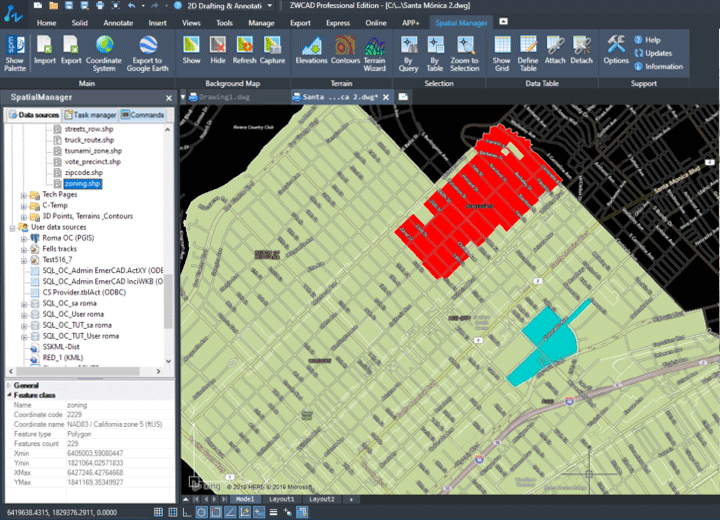
Task: Switch to the Layout1 tab
Action: click(281, 499)
